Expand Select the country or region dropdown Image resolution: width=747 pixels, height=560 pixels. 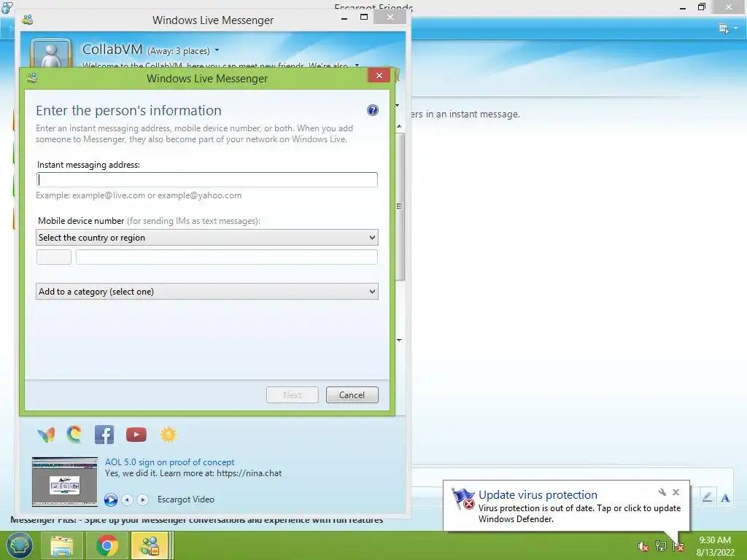pos(207,238)
